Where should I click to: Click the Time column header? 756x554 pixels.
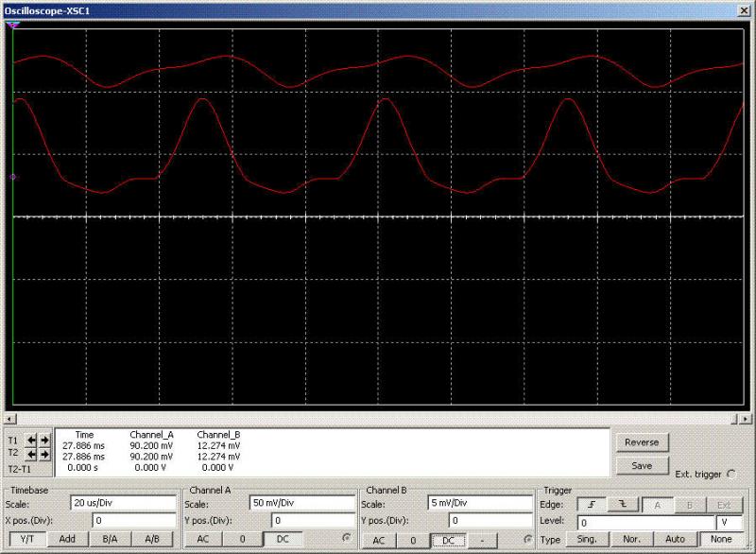(84, 435)
